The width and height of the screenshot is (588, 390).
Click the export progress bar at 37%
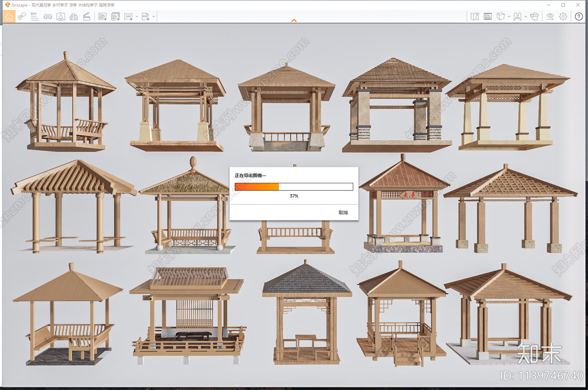click(294, 187)
